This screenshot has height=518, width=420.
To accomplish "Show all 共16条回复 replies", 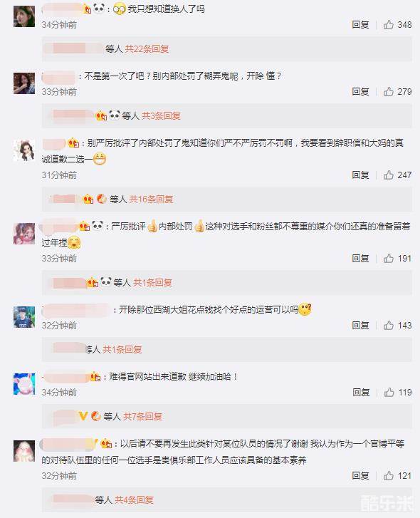I will [151, 200].
